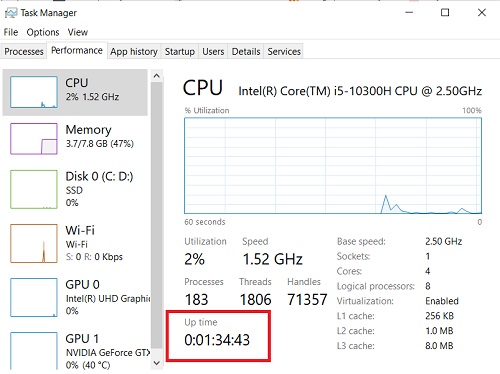Select the GPU 1 NVIDIA graph thumbnail
This screenshot has width=500, height=374.
34,351
